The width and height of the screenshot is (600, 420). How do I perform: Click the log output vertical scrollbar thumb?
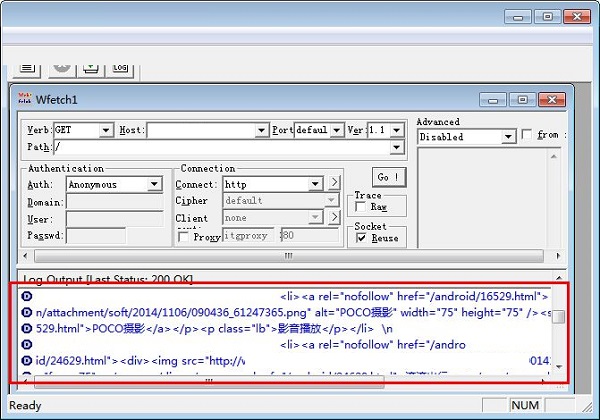pyautogui.click(x=559, y=318)
